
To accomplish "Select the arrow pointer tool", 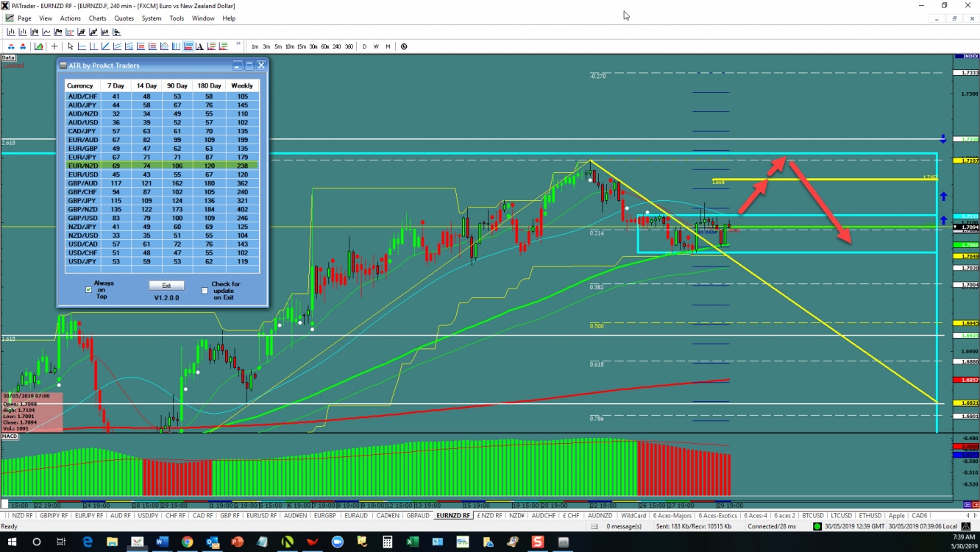I will click(71, 46).
